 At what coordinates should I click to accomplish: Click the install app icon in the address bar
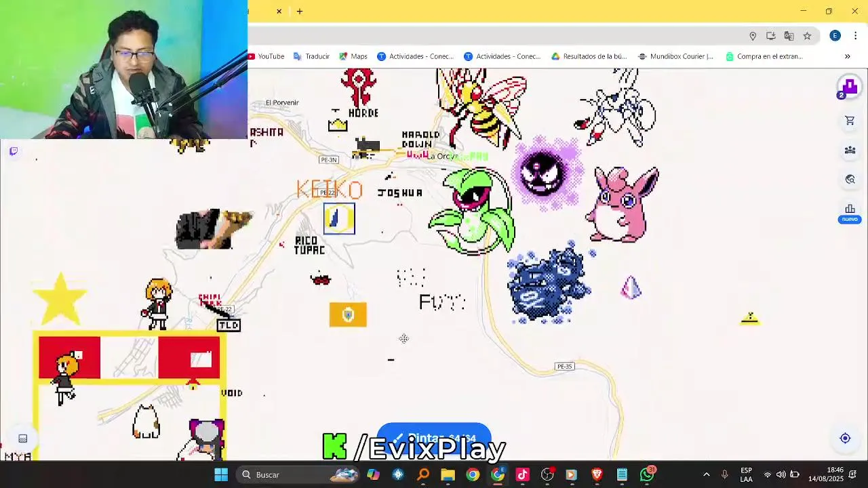(x=771, y=36)
